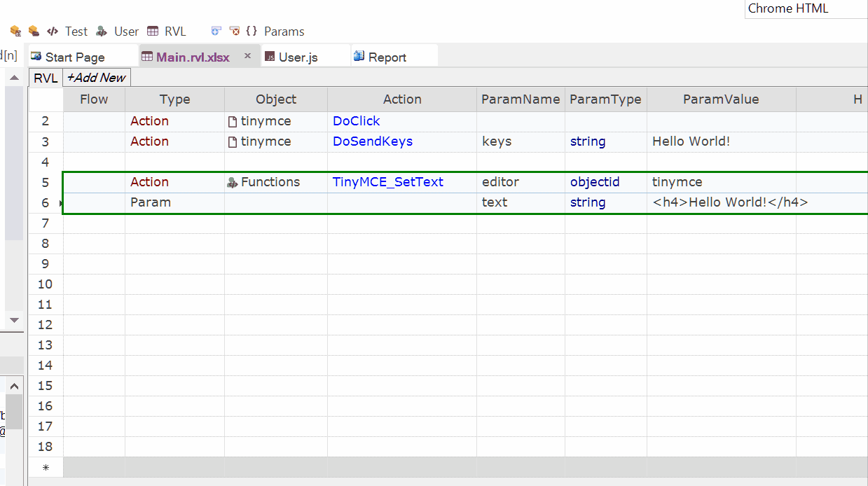Click the ParamValue cell with Hello World!
Image resolution: width=868 pixels, height=486 pixels.
pos(691,141)
